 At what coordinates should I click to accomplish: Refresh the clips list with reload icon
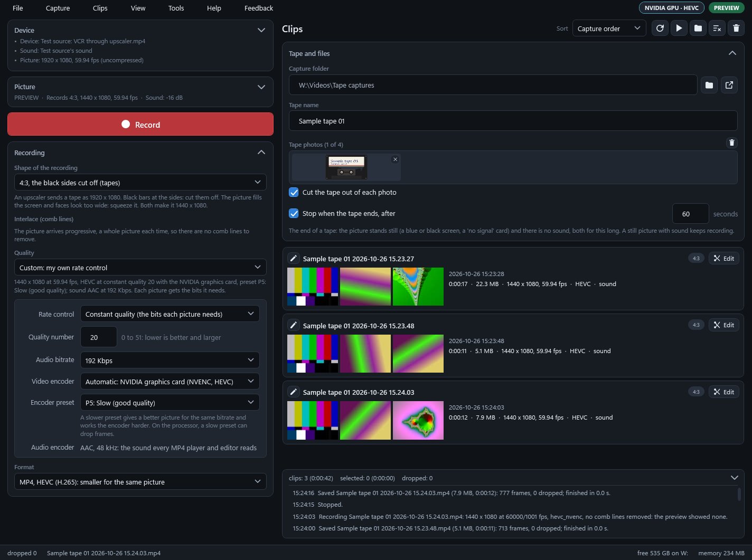click(660, 29)
